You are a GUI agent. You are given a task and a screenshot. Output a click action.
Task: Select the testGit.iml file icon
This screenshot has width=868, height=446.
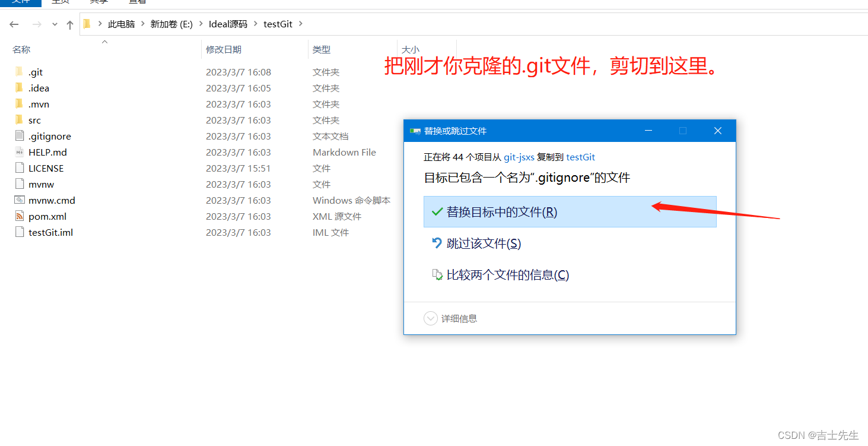pos(19,232)
